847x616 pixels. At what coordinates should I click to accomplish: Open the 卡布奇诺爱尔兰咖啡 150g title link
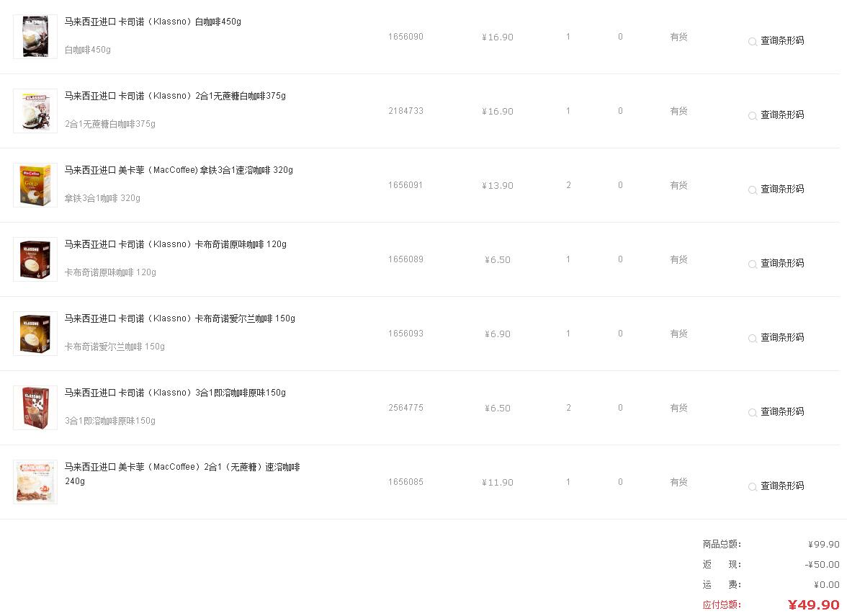point(179,318)
